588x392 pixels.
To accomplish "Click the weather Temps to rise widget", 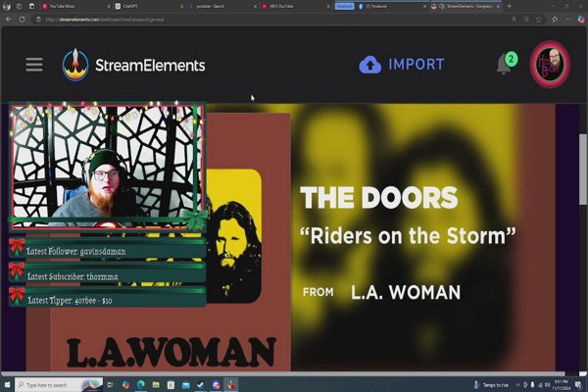I will pos(491,385).
